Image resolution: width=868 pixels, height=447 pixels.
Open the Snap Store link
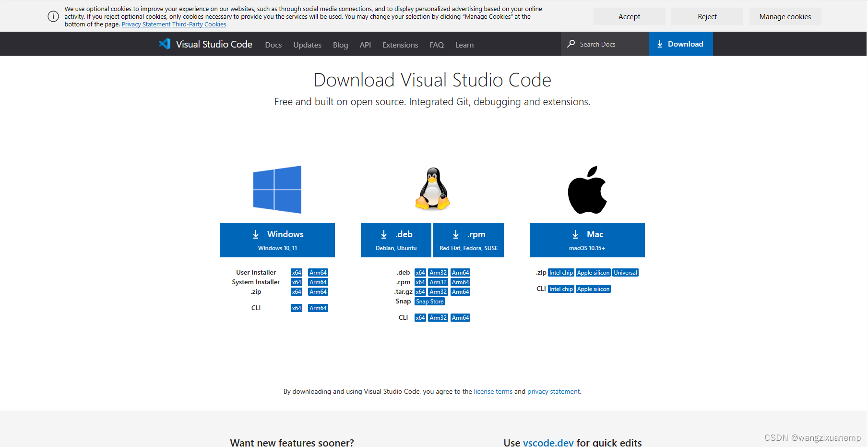(430, 302)
